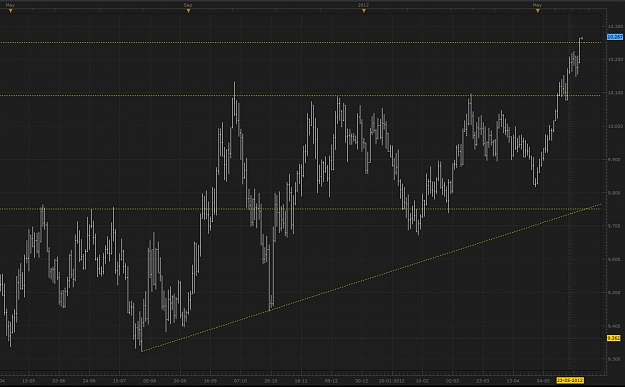Click the 13-04 date axis label

pos(513,381)
